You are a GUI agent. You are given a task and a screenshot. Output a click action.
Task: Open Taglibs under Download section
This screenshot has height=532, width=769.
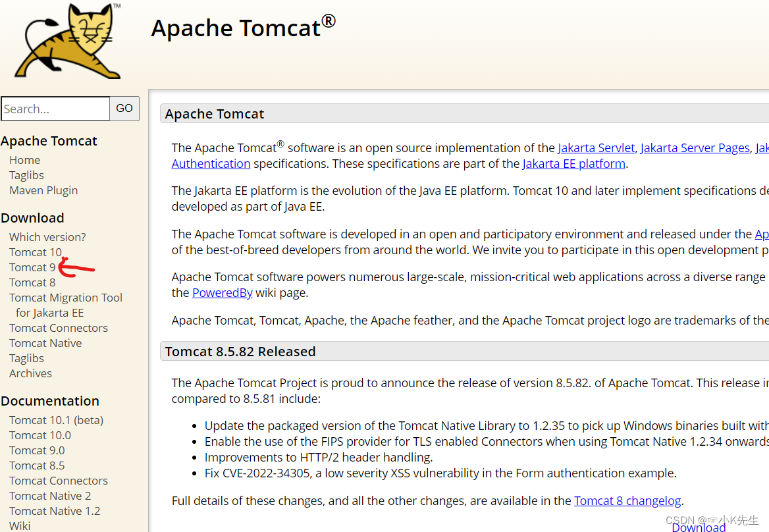click(26, 358)
